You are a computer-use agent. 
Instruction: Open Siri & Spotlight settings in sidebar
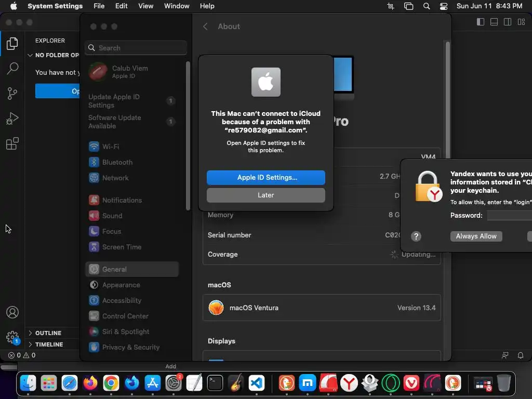point(132,332)
